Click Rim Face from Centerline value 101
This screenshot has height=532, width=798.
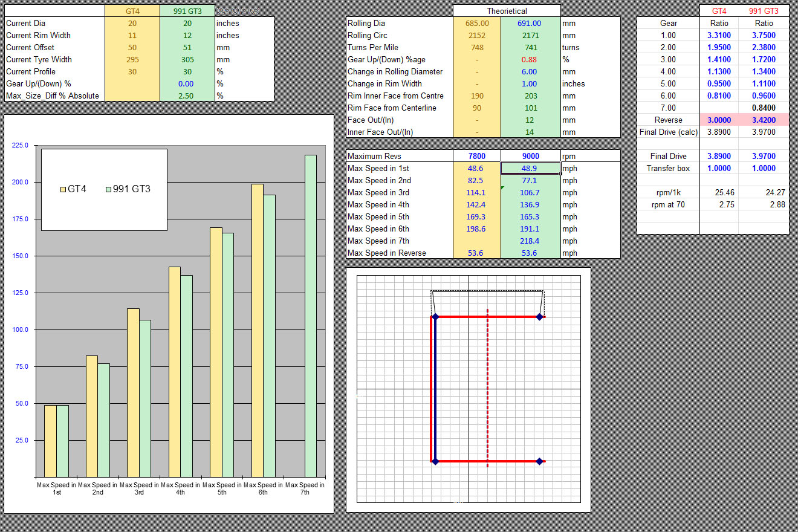[531, 108]
